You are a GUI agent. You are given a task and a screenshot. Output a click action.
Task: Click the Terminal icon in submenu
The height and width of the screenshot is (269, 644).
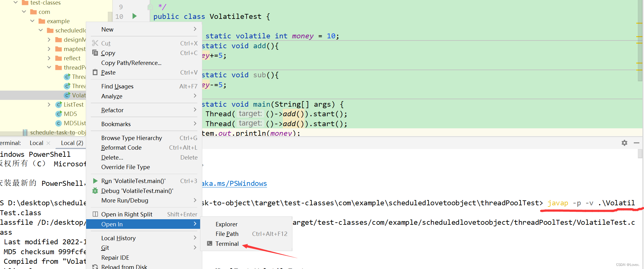(210, 244)
